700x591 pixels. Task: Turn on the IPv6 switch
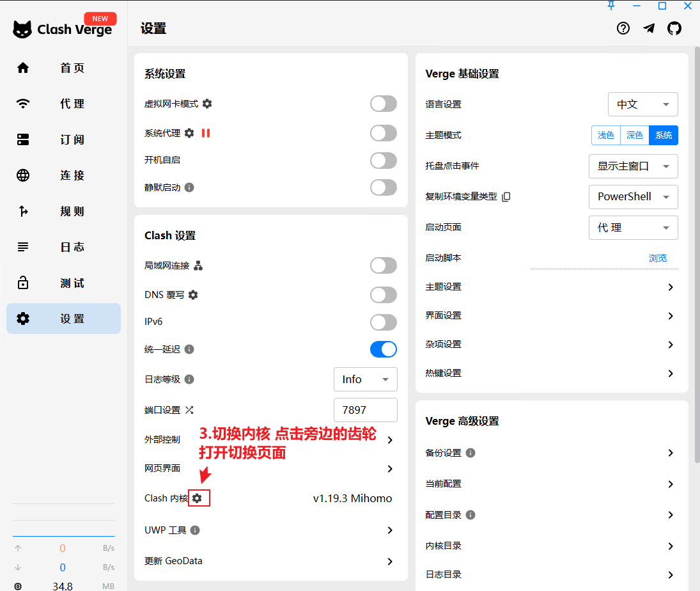point(384,322)
